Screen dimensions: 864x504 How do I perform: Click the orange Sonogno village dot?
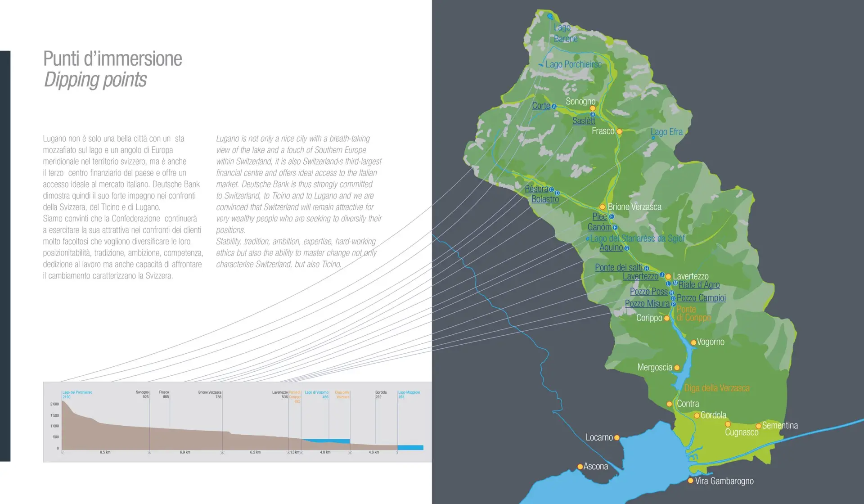pyautogui.click(x=593, y=108)
